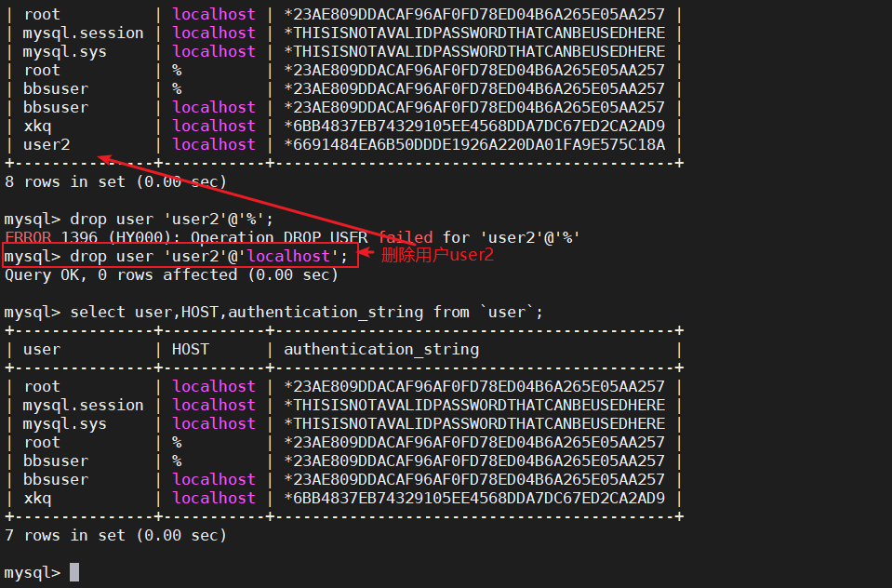Select mysql.session in the table with column headers
This screenshot has height=588, width=892.
(x=83, y=406)
